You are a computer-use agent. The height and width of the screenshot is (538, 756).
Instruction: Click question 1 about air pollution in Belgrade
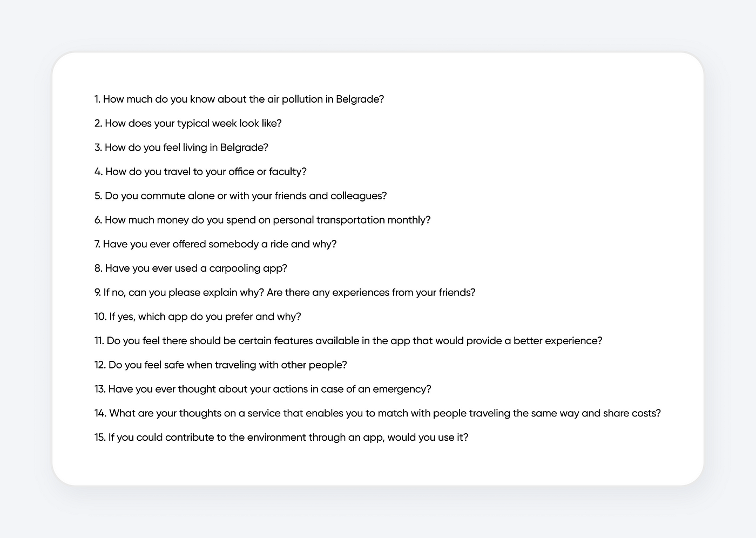[x=239, y=99]
